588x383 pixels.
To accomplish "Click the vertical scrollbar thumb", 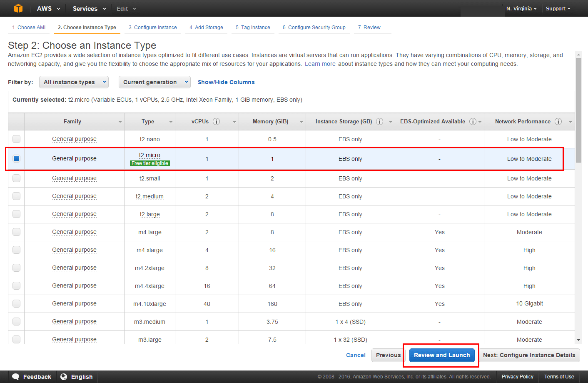I will (x=578, y=110).
